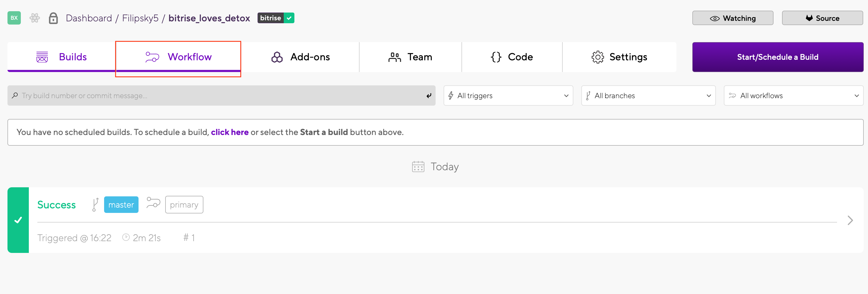Click the master branch tag
The image size is (868, 294).
[121, 205]
